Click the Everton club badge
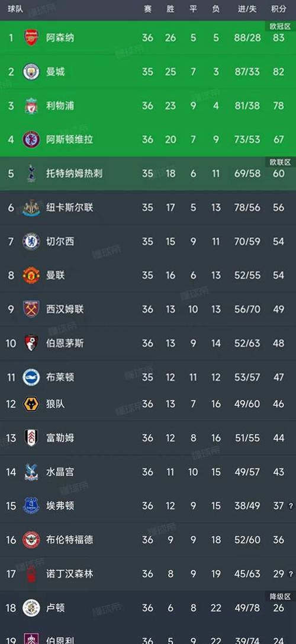Screen dimensions: 296x644 [31, 506]
